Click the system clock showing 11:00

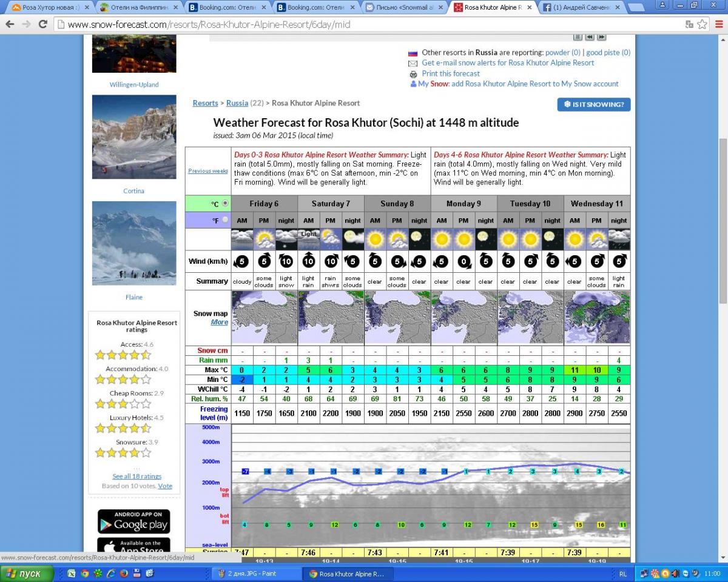[x=712, y=574]
